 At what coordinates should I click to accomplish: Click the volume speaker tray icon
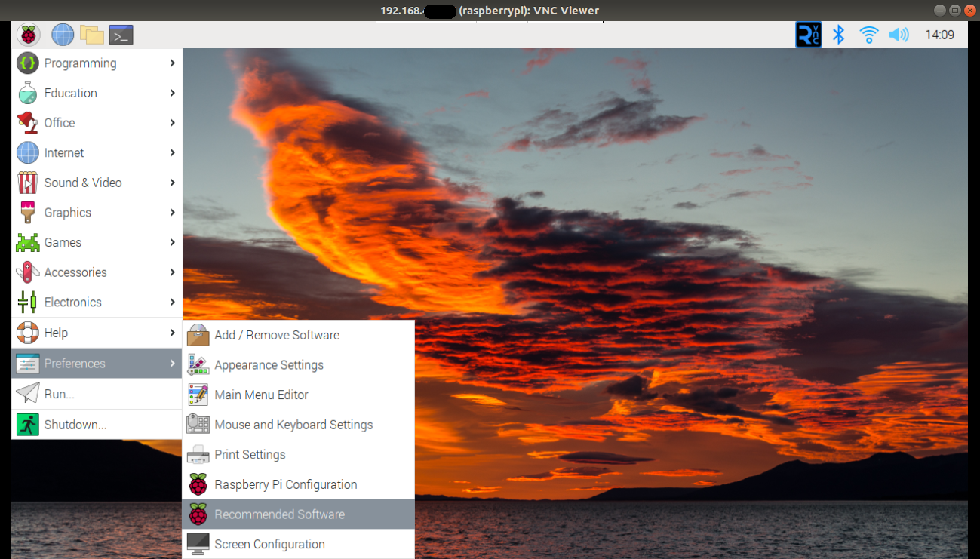(899, 35)
